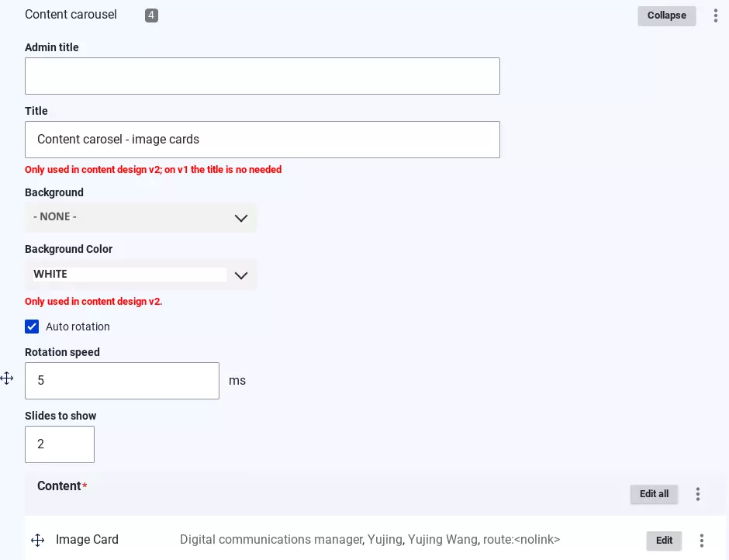Click the Image Card summary text
Screen dimensions: 729x560
point(369,540)
